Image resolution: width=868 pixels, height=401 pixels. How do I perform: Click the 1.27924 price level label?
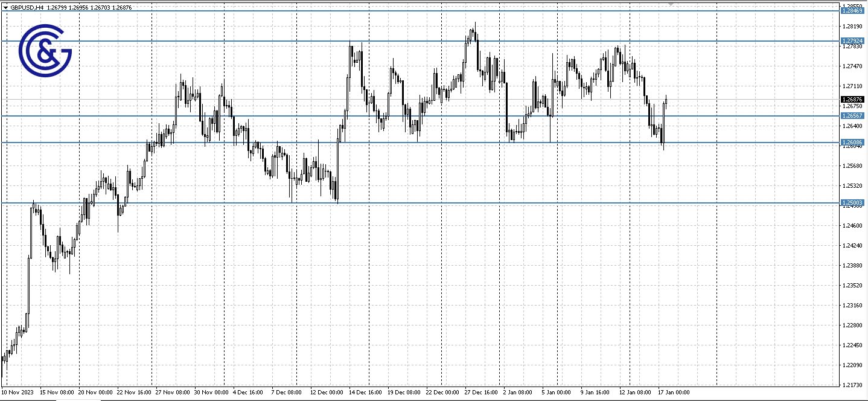(x=852, y=40)
